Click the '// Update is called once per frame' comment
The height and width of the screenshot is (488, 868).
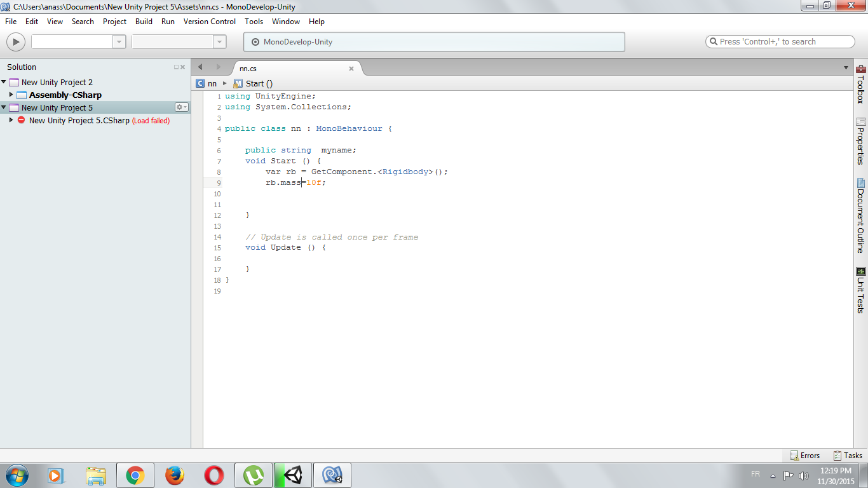pos(332,237)
